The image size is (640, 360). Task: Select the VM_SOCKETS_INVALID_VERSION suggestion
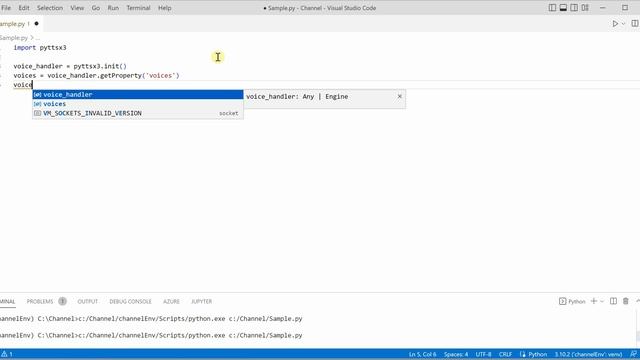138,113
